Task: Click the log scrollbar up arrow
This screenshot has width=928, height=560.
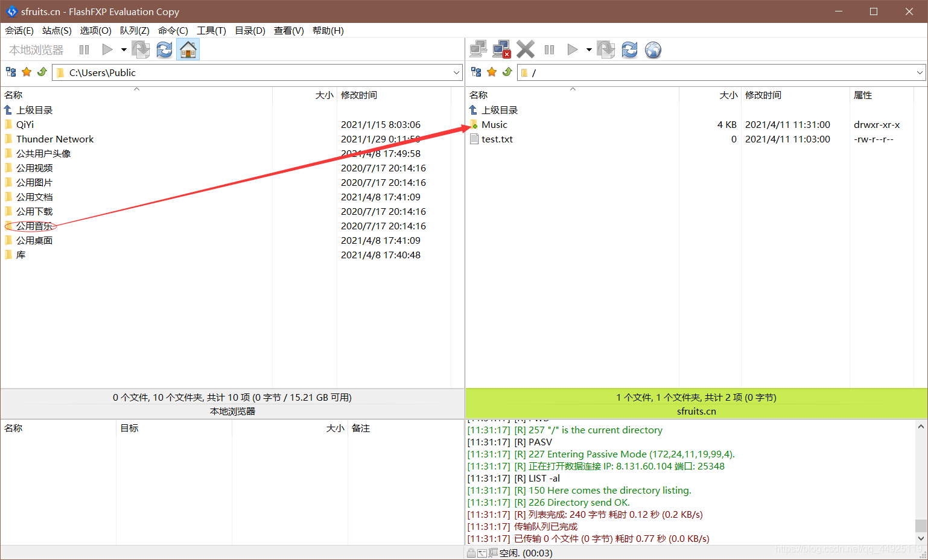Action: [921, 427]
